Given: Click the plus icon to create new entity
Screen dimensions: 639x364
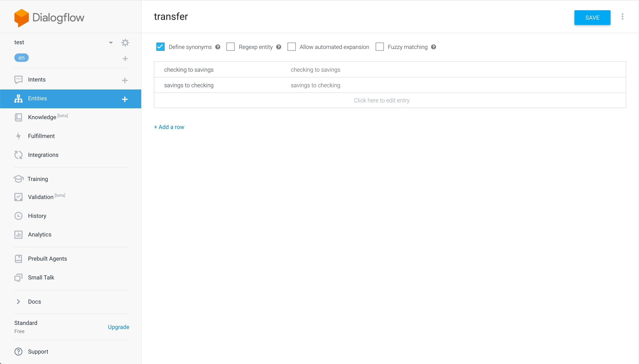Looking at the screenshot, I should point(125,99).
